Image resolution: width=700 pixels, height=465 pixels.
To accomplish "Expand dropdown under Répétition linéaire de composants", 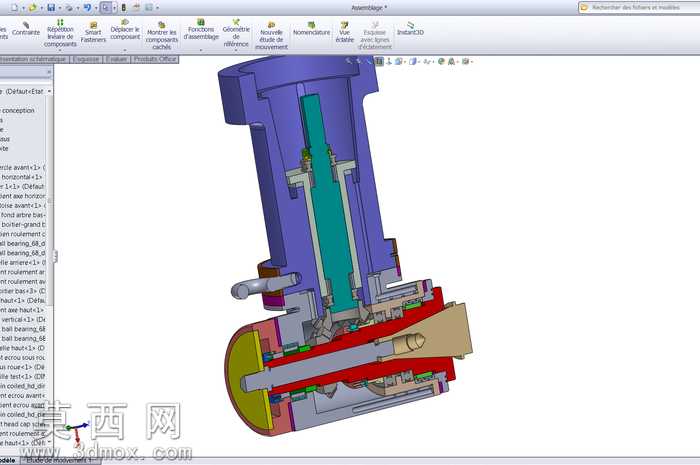I will (60, 50).
